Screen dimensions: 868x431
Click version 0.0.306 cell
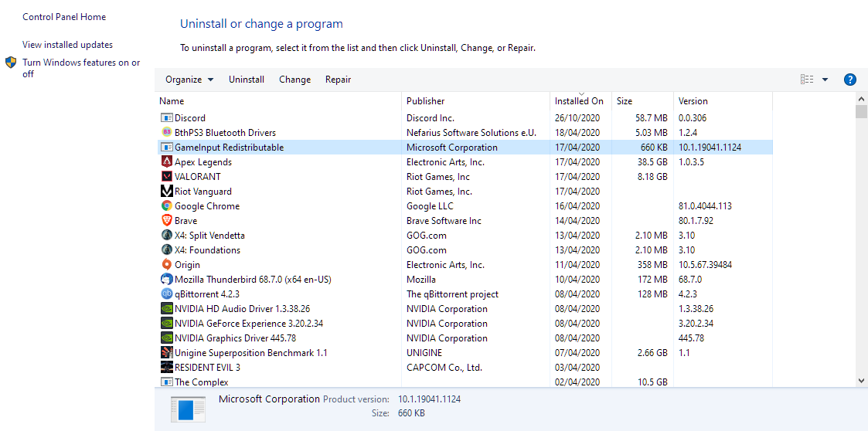pyautogui.click(x=692, y=118)
